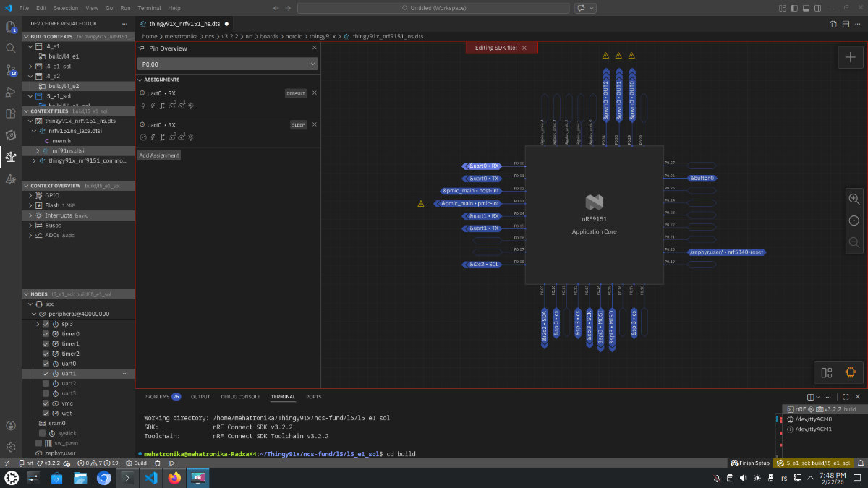Open Chromium browser from the taskbar
The height and width of the screenshot is (488, 868).
pos(103,478)
